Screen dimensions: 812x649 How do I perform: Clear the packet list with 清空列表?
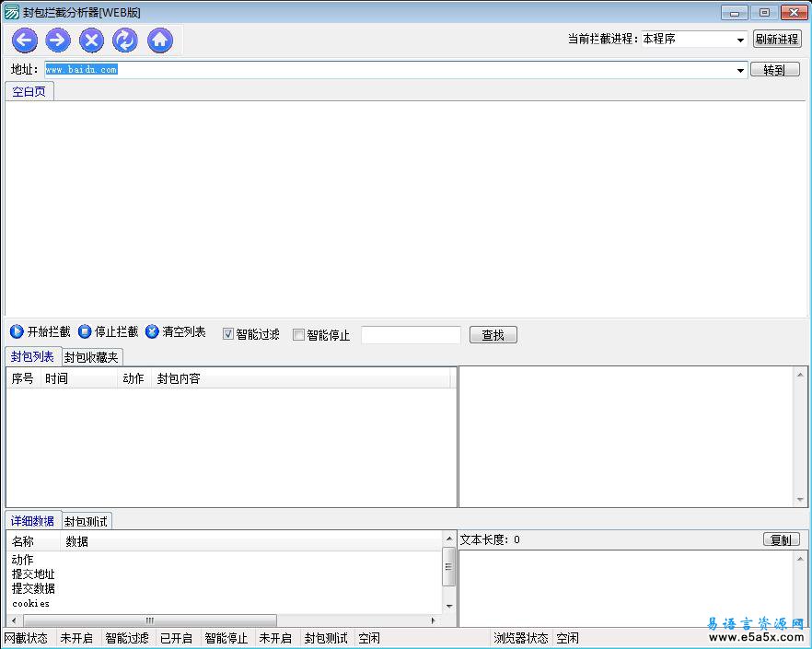point(176,331)
